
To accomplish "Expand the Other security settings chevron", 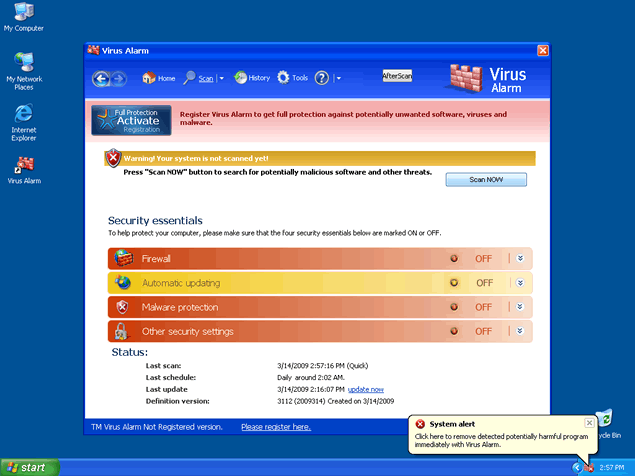I will [x=520, y=331].
